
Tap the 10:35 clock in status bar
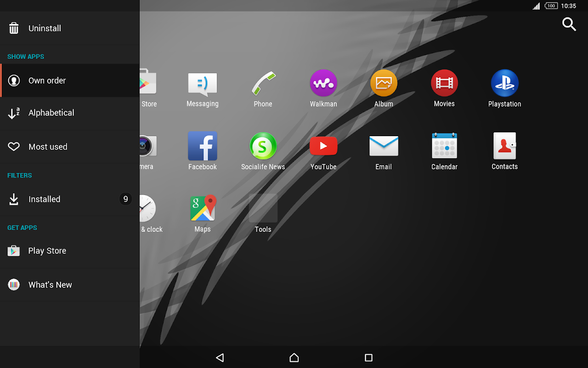point(569,6)
